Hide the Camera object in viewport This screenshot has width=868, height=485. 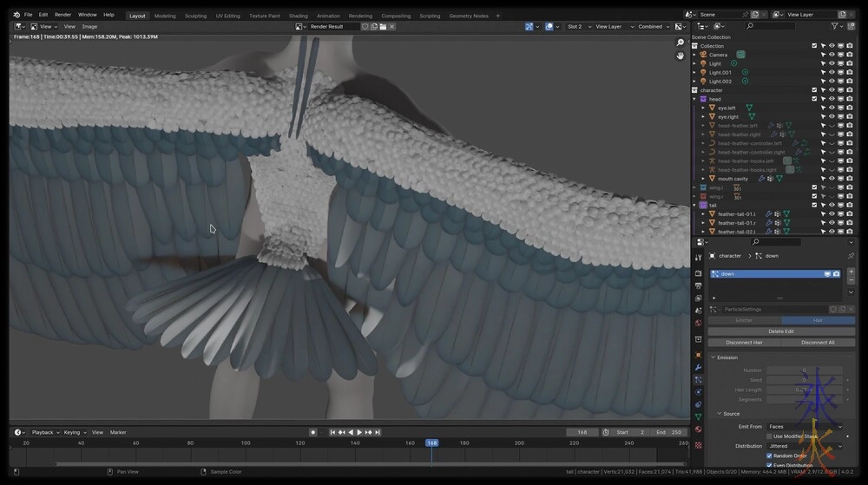click(832, 55)
